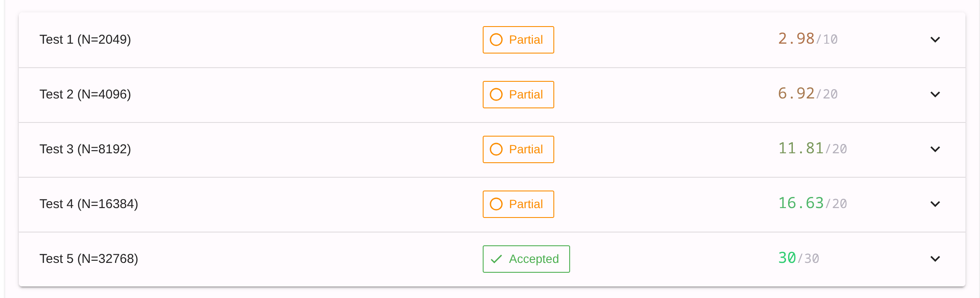Select the Test 4 (N=16384) label
980x298 pixels.
[89, 204]
